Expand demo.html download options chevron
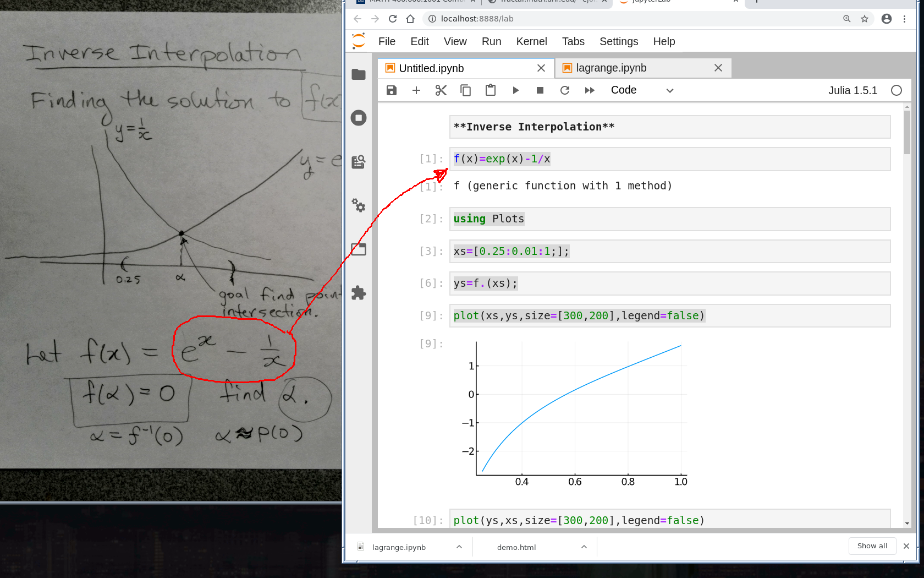This screenshot has height=578, width=924. pos(584,547)
